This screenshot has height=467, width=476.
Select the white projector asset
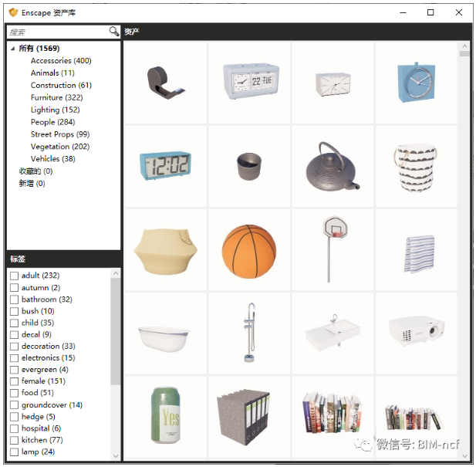417,333
